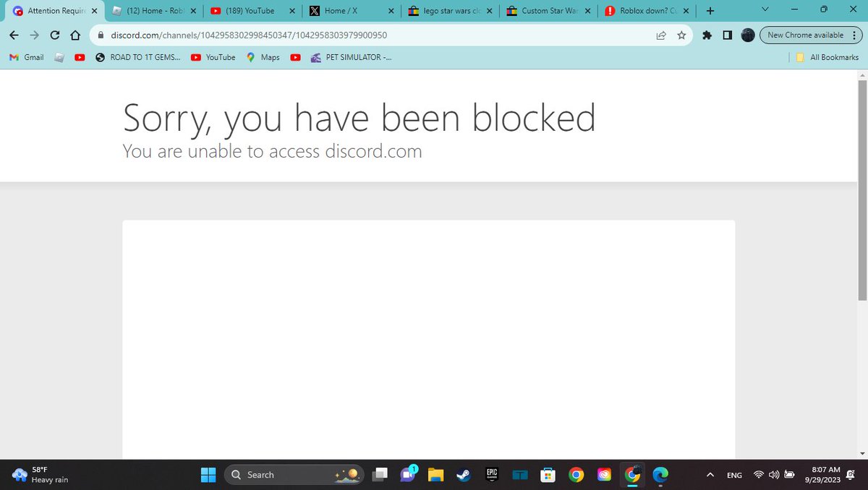Click the scrollbar up arrow
This screenshot has width=868, height=490.
(x=862, y=74)
